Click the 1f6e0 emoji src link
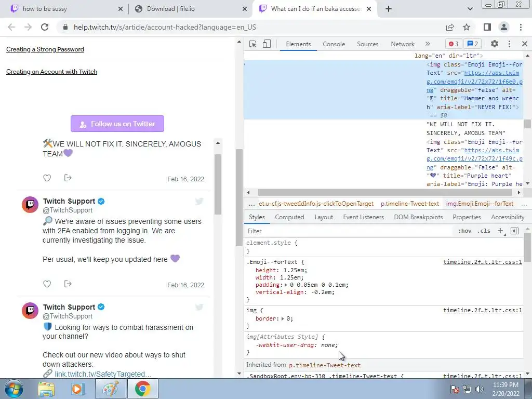Viewport: 532px width, 399px height. (x=474, y=82)
